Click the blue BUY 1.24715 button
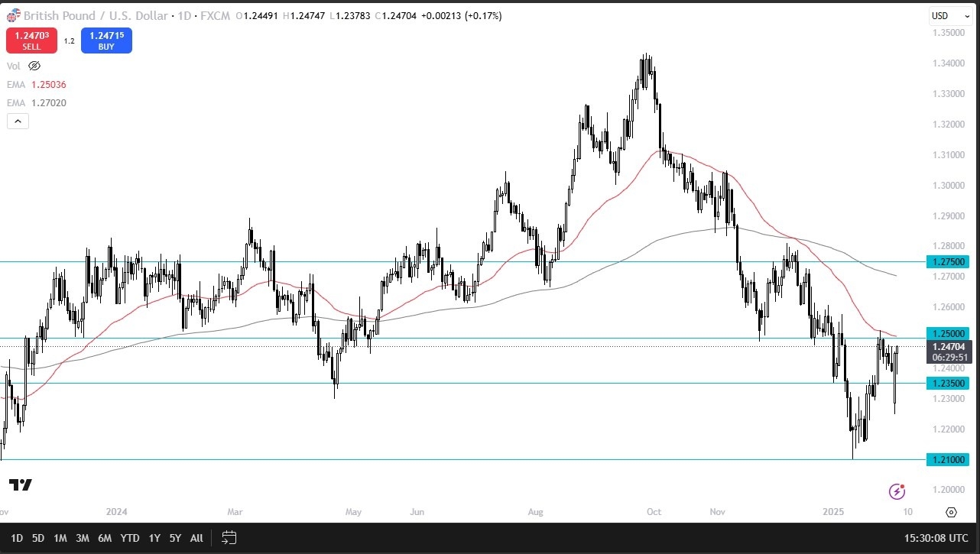980x554 pixels. [106, 40]
